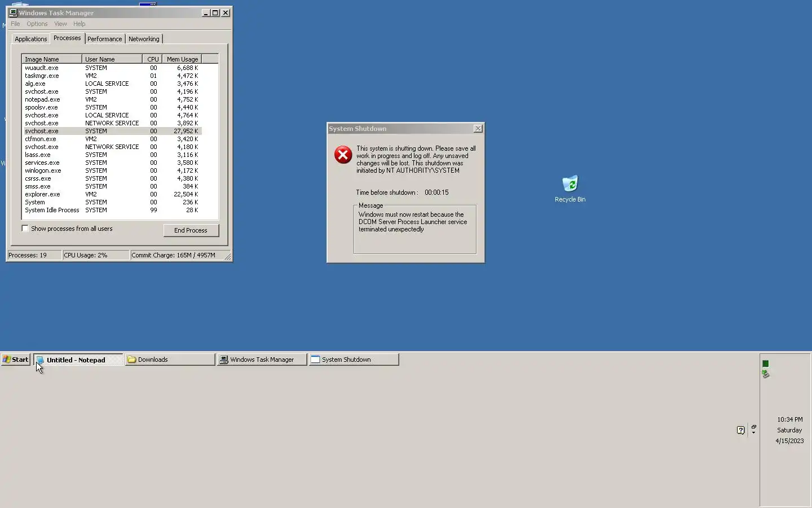
Task: Click the Safely Remove Hardware tray icon
Action: (765, 374)
